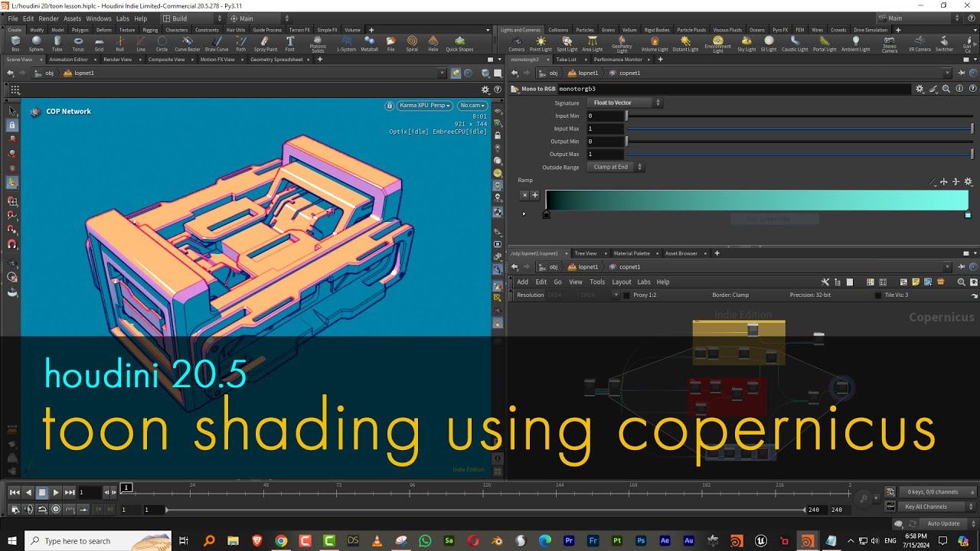Select the Box shelf tool
This screenshot has width=980, height=551.
pos(15,44)
